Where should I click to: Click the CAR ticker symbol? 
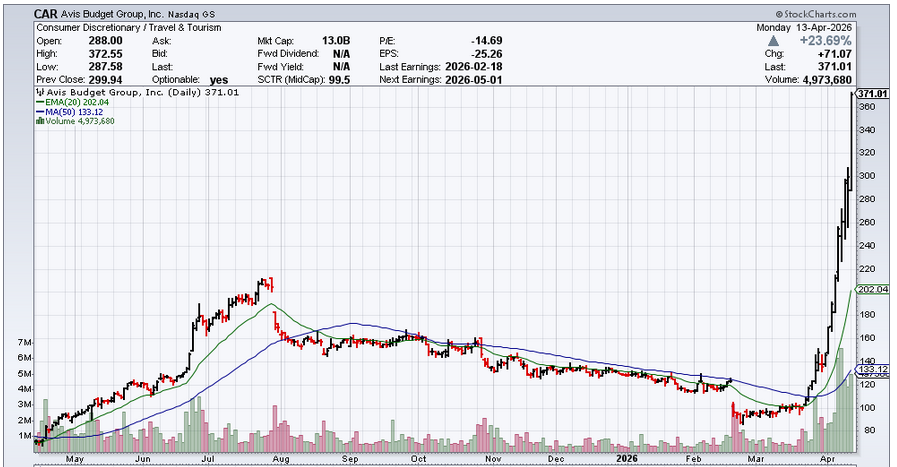click(x=46, y=14)
